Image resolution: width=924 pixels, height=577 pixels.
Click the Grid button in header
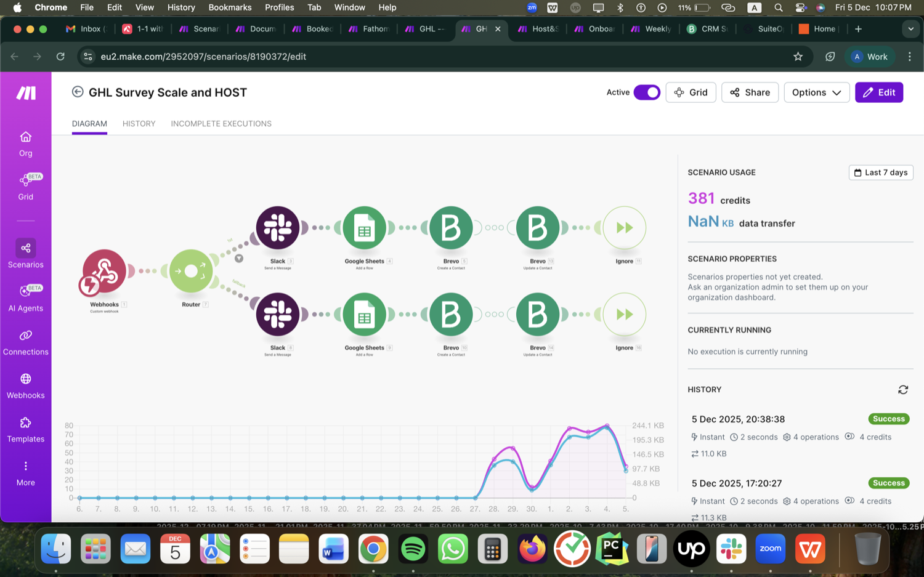[x=691, y=92]
